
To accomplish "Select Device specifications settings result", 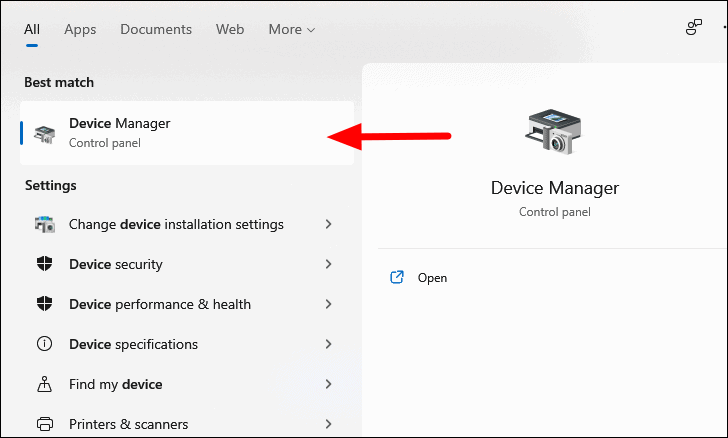I will pos(187,344).
